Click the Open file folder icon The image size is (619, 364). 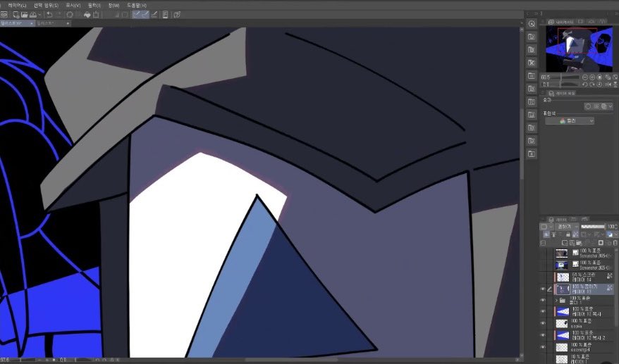click(25, 15)
